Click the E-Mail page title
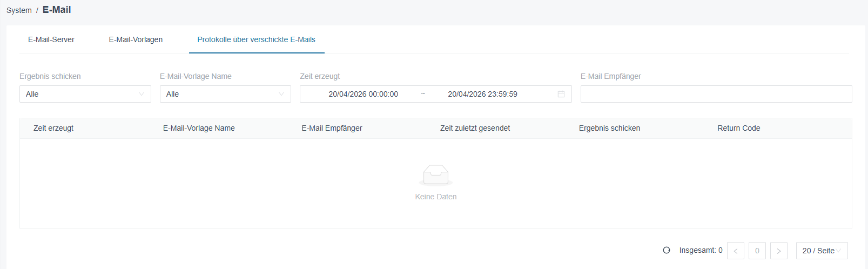Image resolution: width=868 pixels, height=269 pixels. (57, 10)
